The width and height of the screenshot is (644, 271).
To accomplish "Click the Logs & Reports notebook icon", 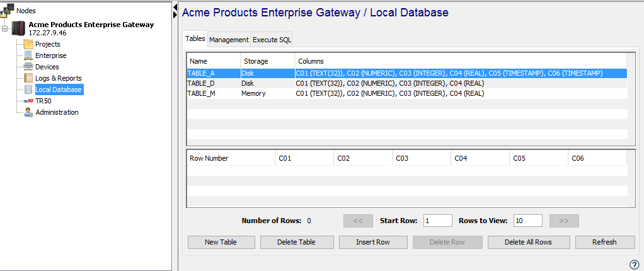I will point(28,78).
